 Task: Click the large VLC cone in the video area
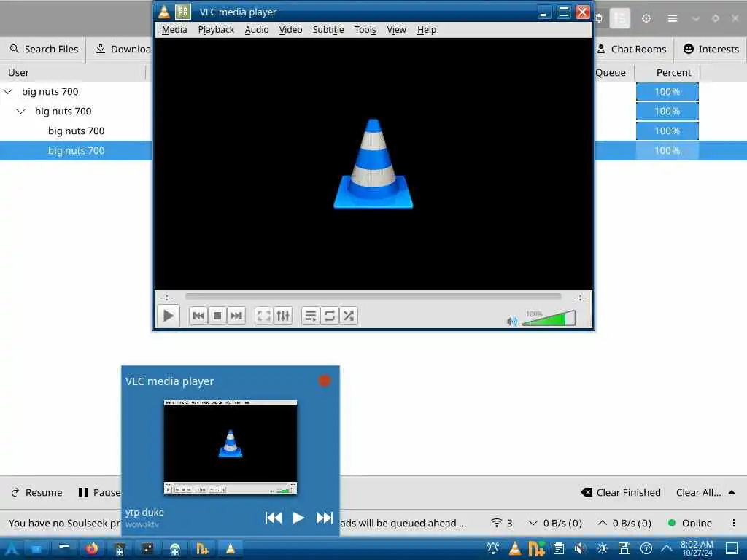click(373, 164)
